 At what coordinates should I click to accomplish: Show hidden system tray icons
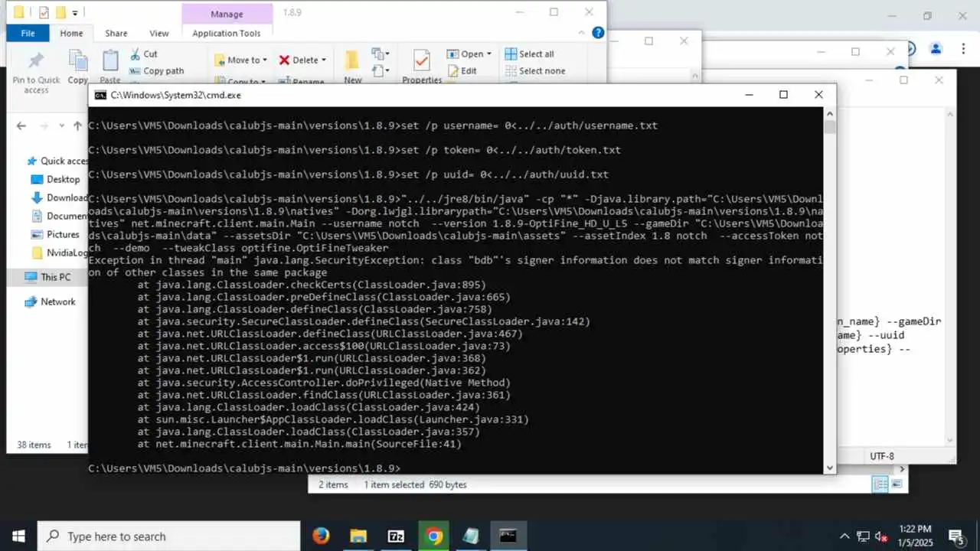coord(844,536)
